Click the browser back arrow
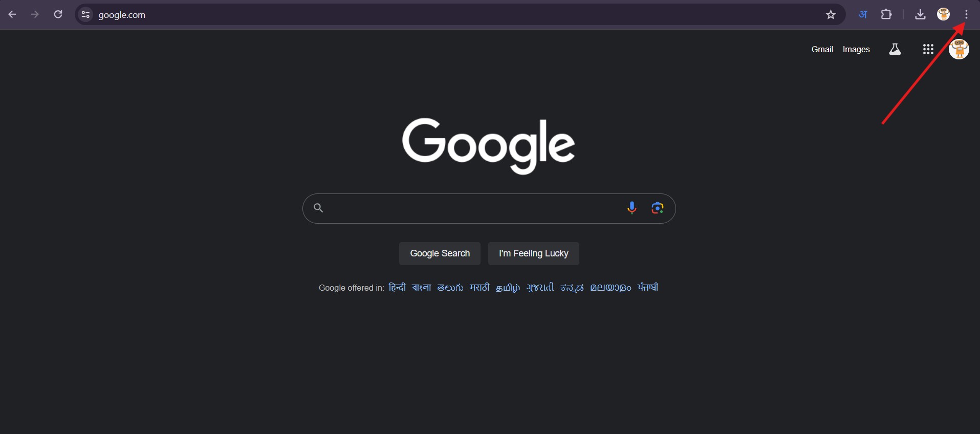Screen dimensions: 980x434 pyautogui.click(x=12, y=14)
